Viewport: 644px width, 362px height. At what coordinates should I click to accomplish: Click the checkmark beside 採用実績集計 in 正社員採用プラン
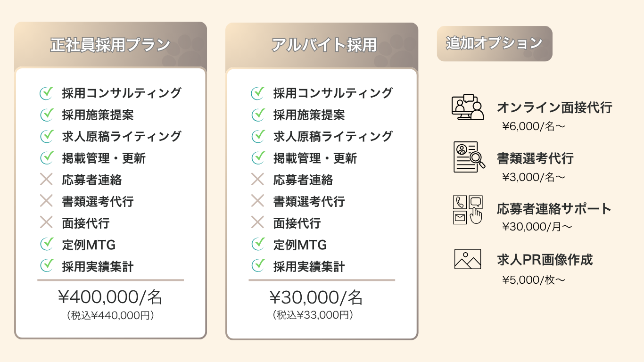coord(46,266)
